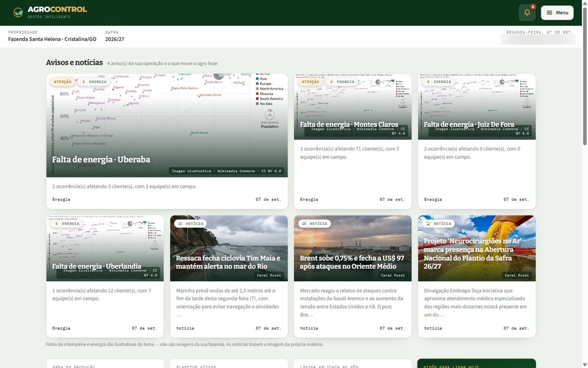Click the AgroControl leaf logo icon
588x368 pixels.
18,13
